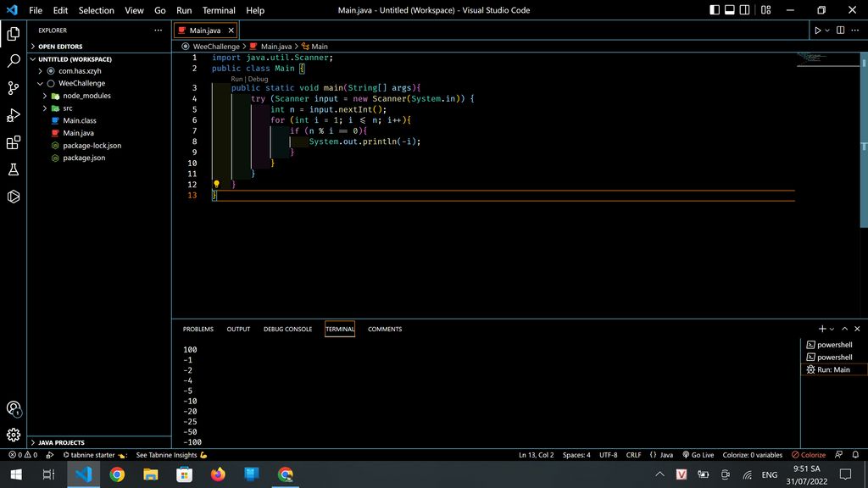
Task: Expand the JAVA PROJECTS section
Action: click(61, 442)
